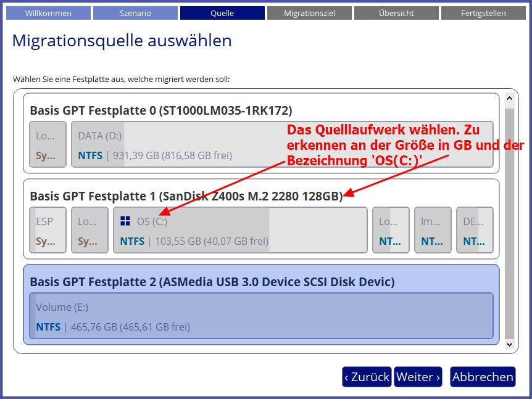This screenshot has width=532, height=399.
Task: Choose Basis GPT Festplatte 1 SanDisk disk
Action: [186, 196]
